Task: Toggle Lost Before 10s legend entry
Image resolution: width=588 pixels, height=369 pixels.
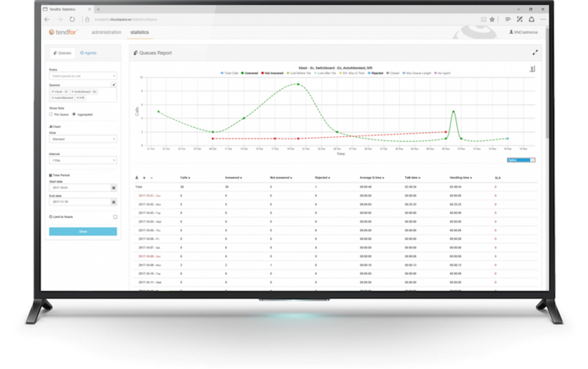Action: pyautogui.click(x=299, y=73)
